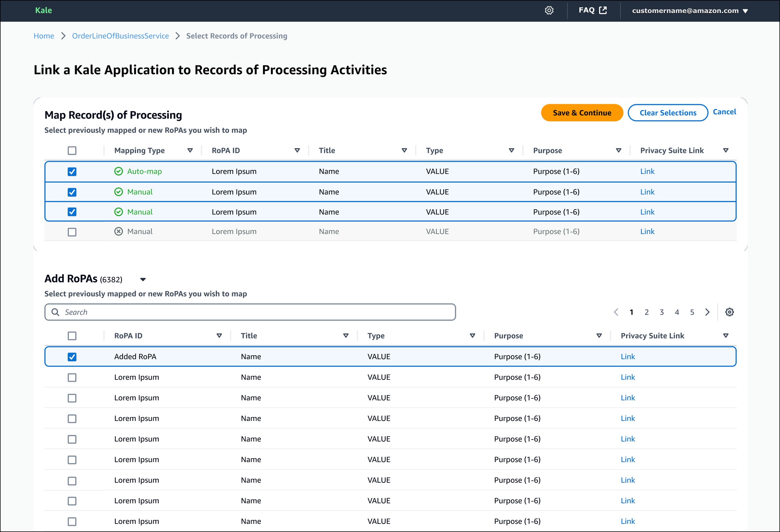Open OrderLineOfBusinessService breadcrumb
The width and height of the screenshot is (780, 532).
[x=120, y=36]
